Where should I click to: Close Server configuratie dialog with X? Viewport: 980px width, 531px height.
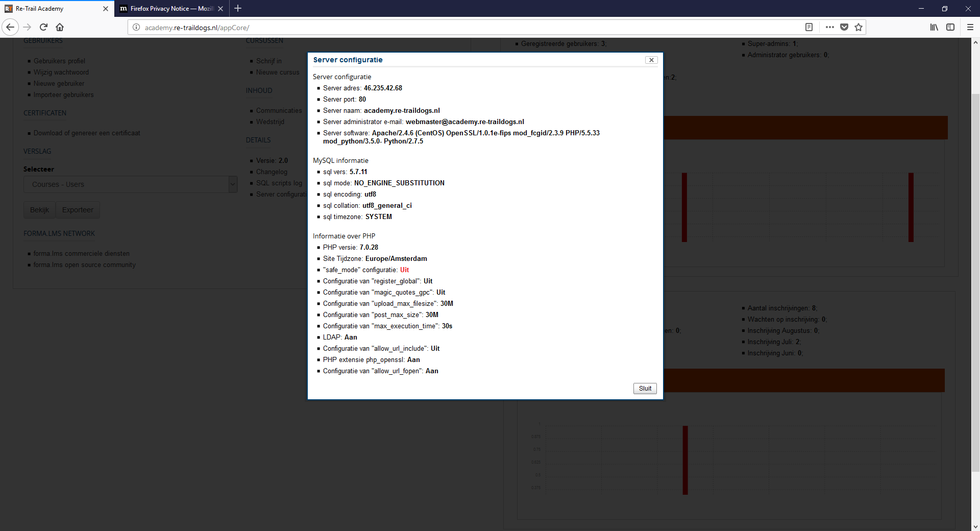coord(651,60)
